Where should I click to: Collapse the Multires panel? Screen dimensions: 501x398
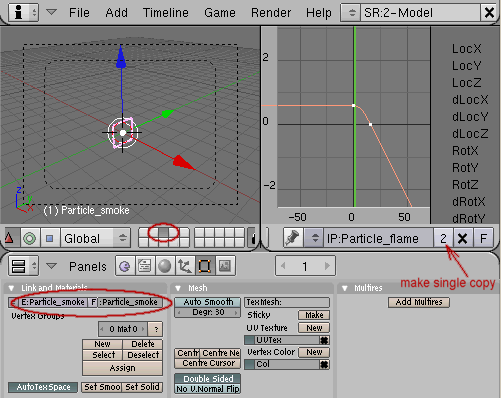pos(345,288)
